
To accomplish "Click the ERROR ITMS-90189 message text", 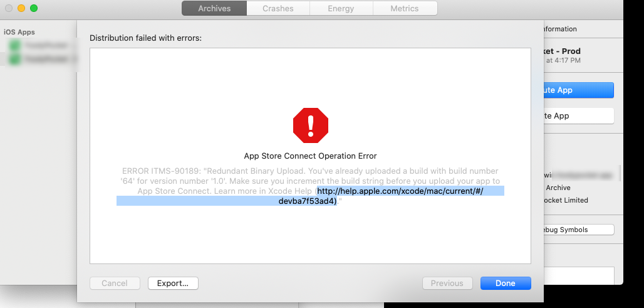I will [310, 186].
